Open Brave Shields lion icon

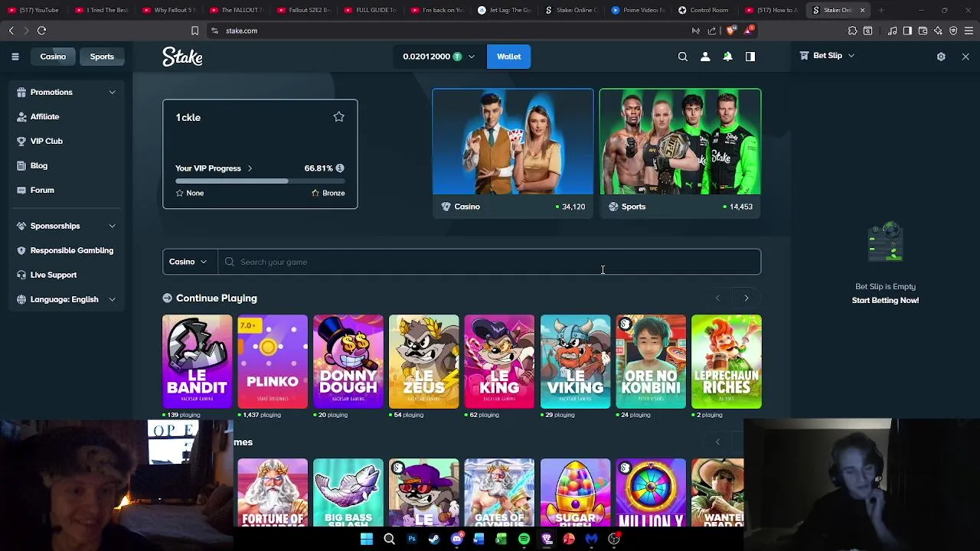730,31
